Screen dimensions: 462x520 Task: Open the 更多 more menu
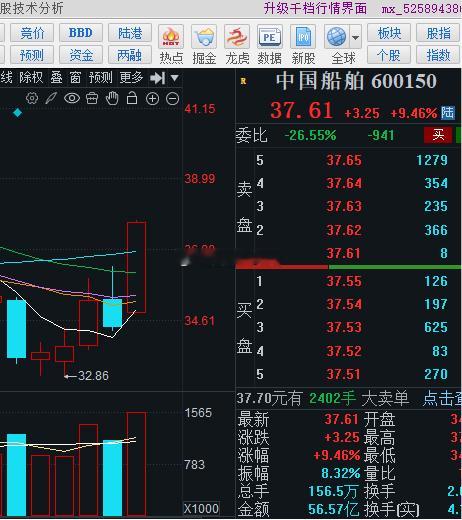(x=131, y=78)
